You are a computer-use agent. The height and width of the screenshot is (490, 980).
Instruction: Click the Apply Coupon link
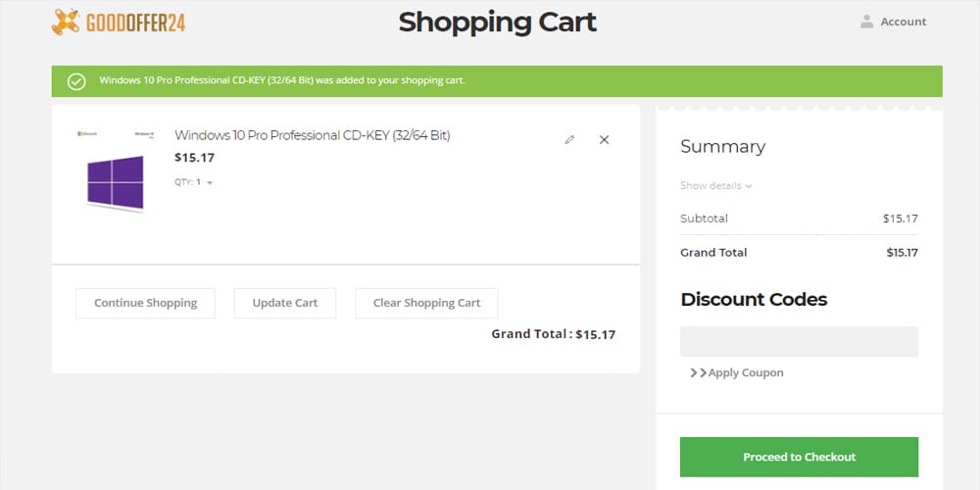746,373
